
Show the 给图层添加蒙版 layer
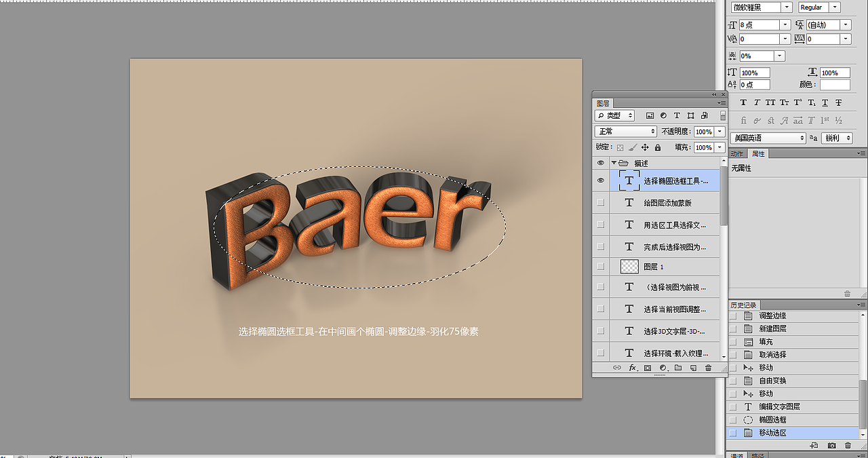coord(600,202)
